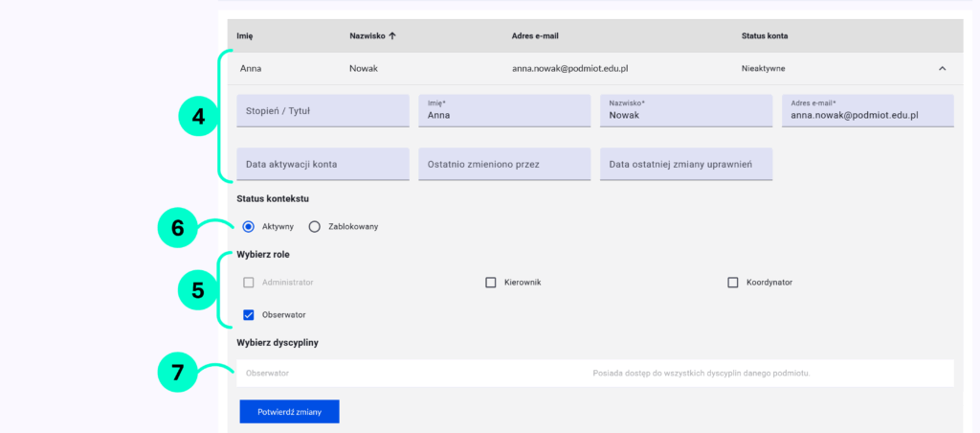Screen dimensions: 980x433
Task: Click the Stopień / Tytuł field
Action: [323, 111]
